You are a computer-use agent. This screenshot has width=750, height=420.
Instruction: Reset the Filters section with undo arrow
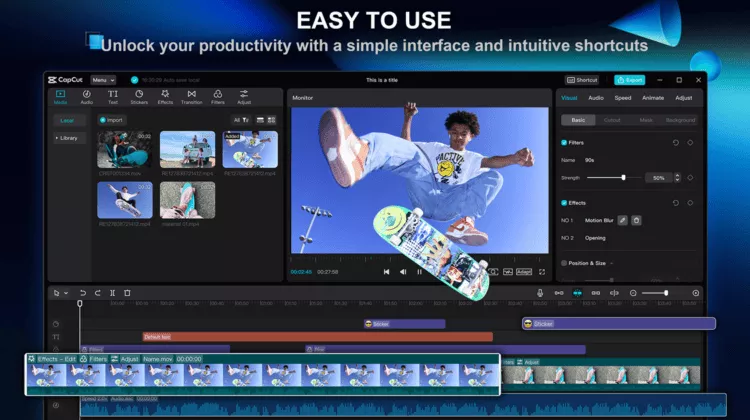click(675, 143)
